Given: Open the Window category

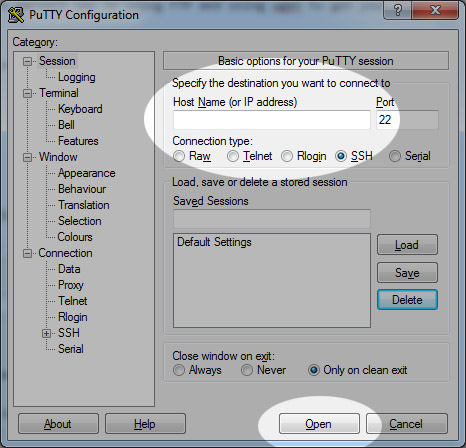Looking at the screenshot, I should tap(58, 157).
